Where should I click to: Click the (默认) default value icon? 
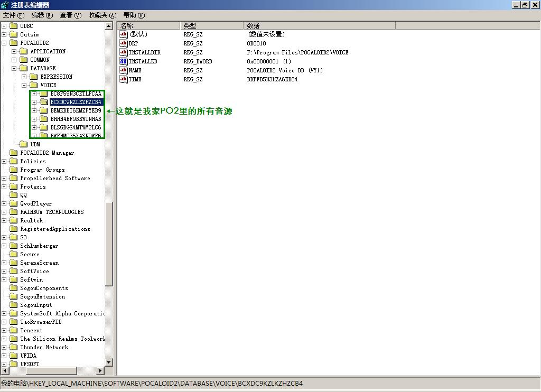124,34
